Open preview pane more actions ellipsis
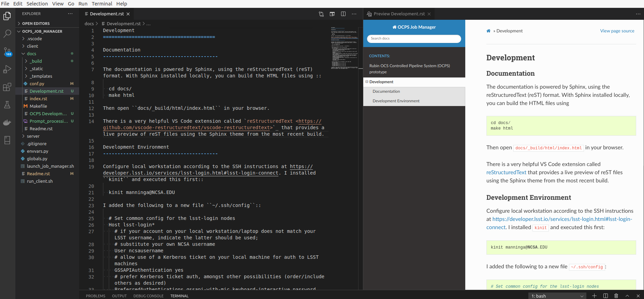The height and width of the screenshot is (299, 644). [638, 14]
